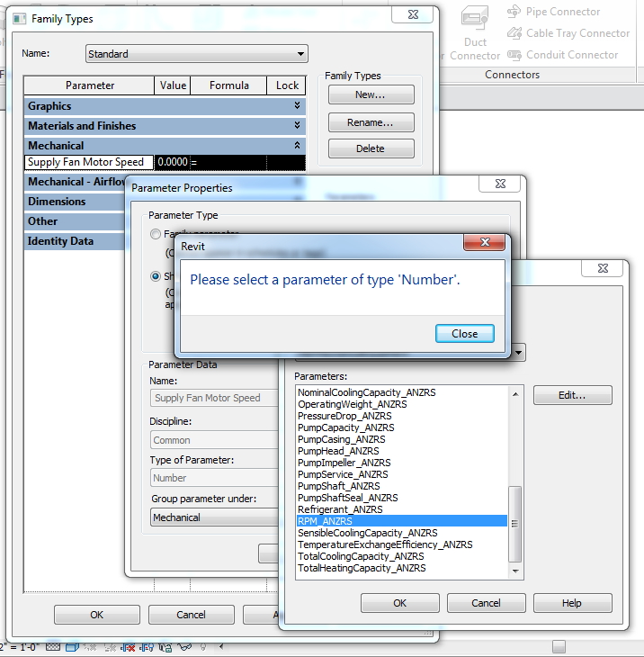Toggle Shadows icon in view control bar
Viewport: 644px width, 657px height.
tap(110, 648)
